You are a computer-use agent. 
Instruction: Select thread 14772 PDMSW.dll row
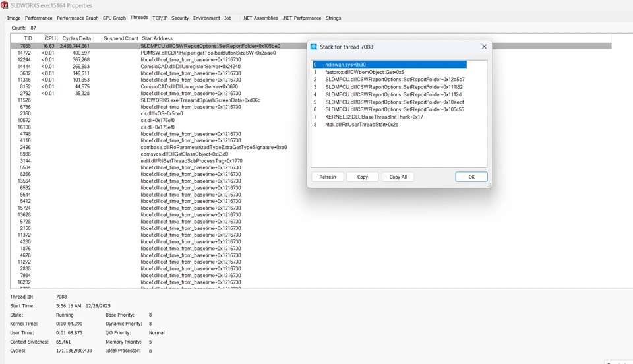pyautogui.click(x=311, y=53)
